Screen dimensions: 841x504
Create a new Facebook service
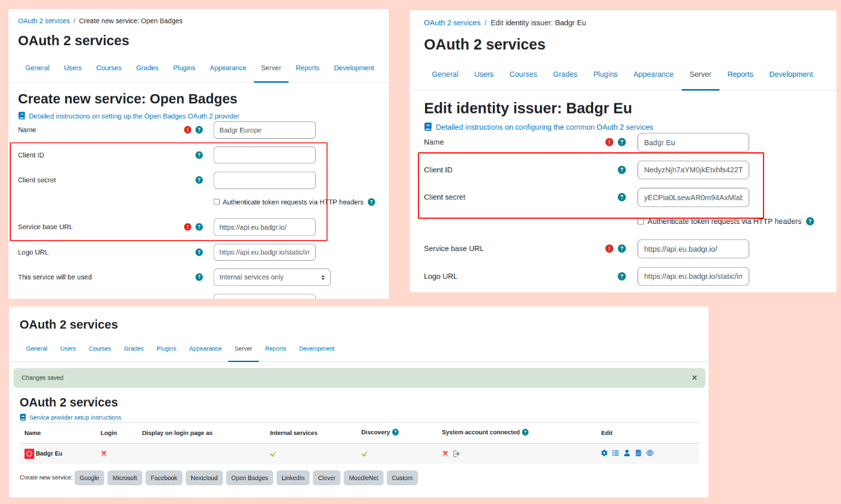click(x=164, y=478)
